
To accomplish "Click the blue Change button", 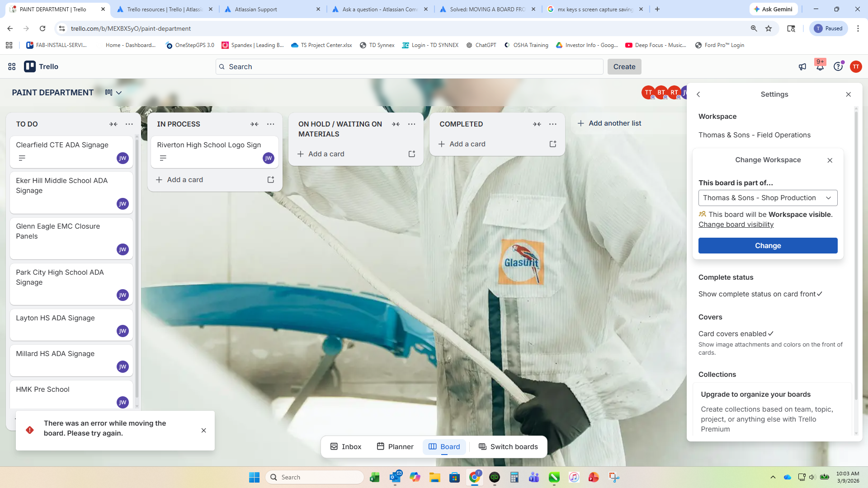I will (768, 246).
